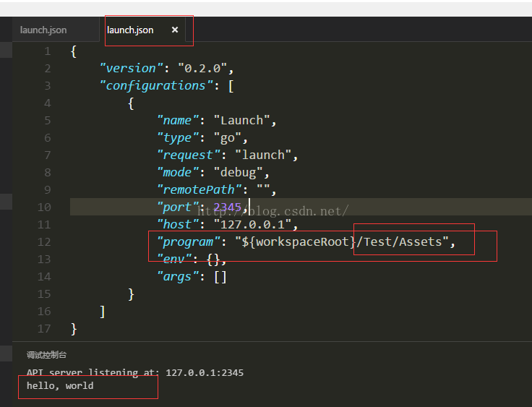The width and height of the screenshot is (532, 407).
Task: Click the "go" type value
Action: [x=227, y=138]
